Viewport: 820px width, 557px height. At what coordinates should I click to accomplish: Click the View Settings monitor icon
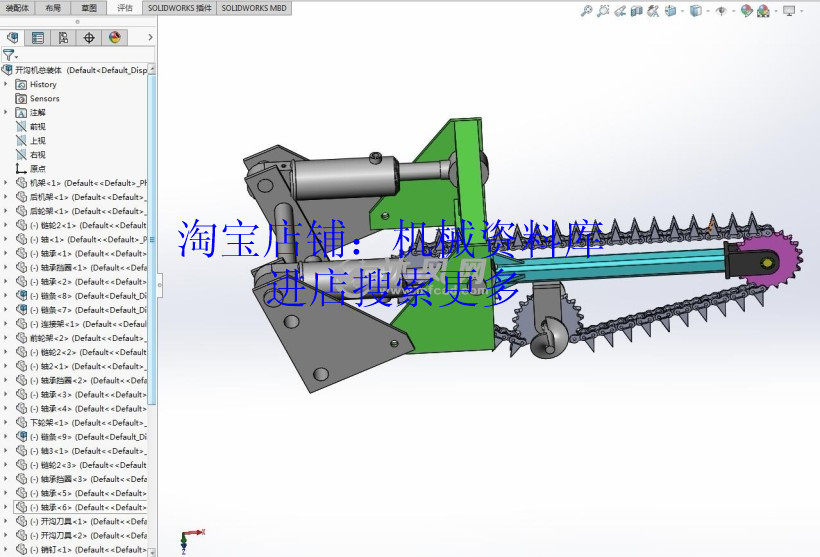(789, 10)
